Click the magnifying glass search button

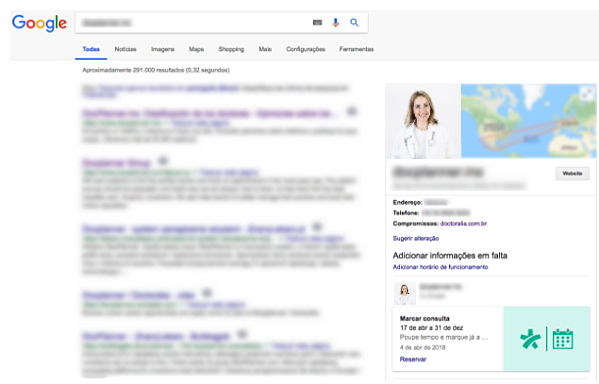pos(355,23)
